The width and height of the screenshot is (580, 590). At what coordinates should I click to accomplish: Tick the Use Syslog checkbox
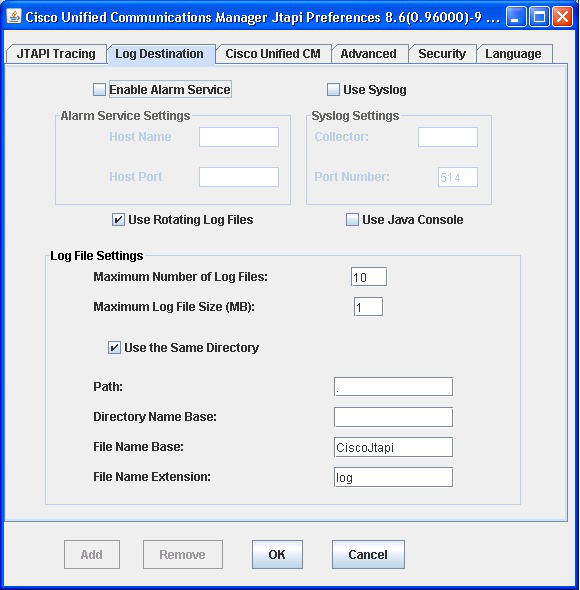pos(333,90)
